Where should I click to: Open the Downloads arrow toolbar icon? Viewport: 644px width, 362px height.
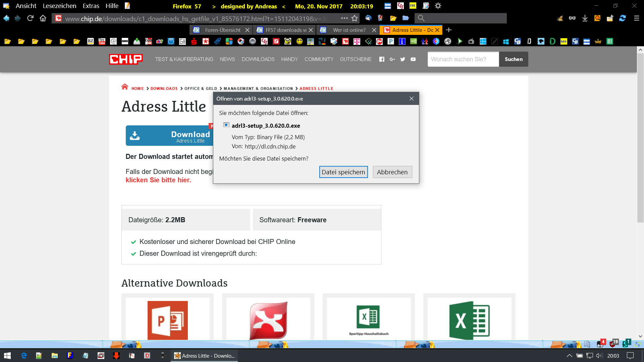pos(585,18)
